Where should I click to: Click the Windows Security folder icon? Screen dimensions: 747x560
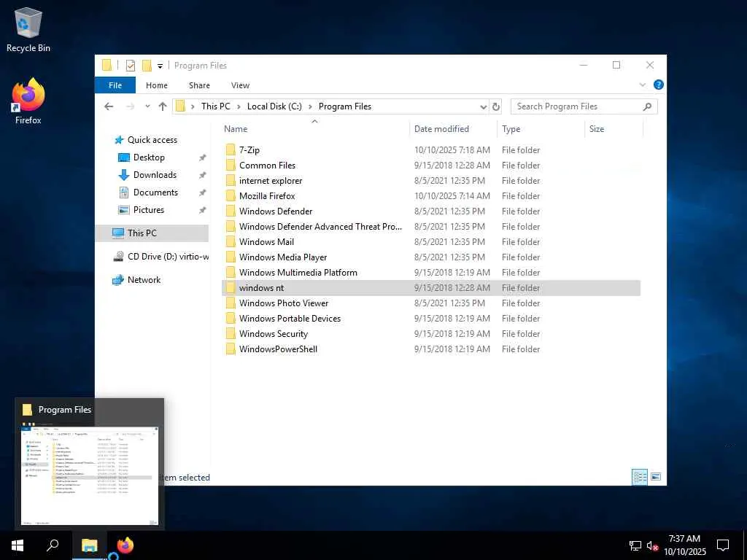(231, 334)
